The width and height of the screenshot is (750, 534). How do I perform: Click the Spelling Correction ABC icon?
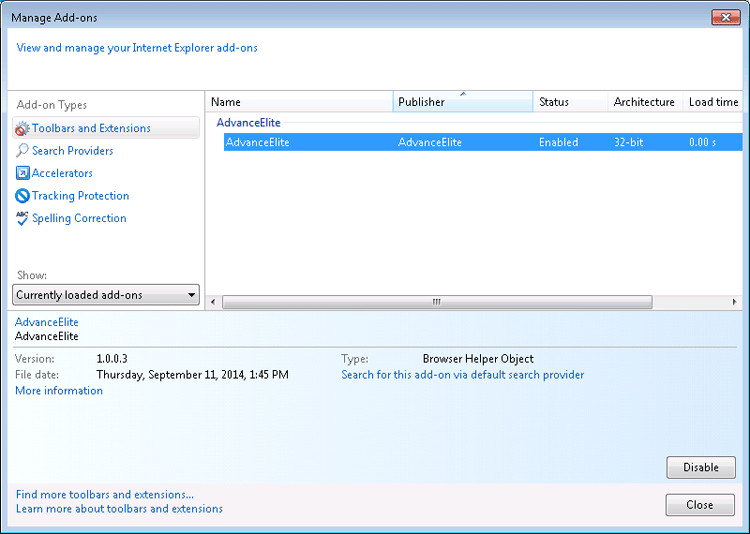pos(22,219)
